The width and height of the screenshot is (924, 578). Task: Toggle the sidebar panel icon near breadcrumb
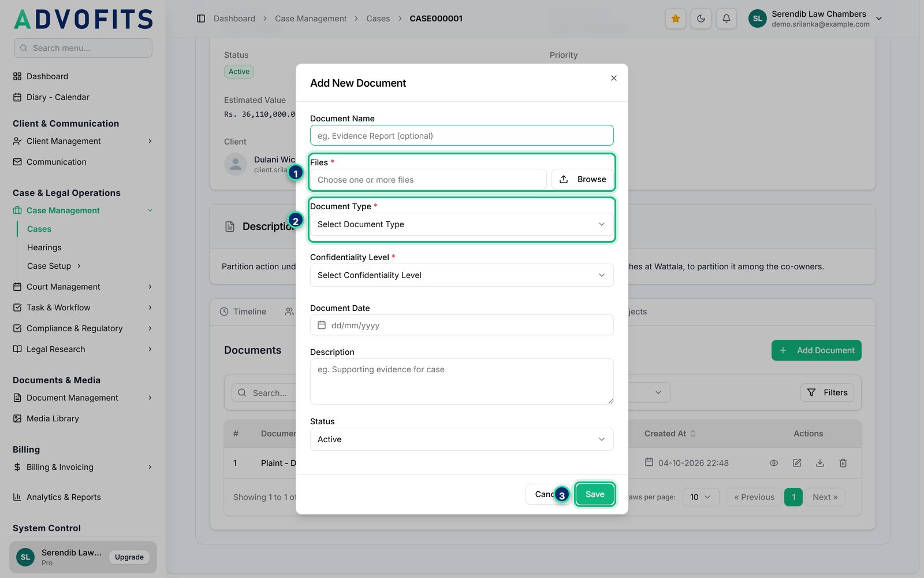coord(201,18)
